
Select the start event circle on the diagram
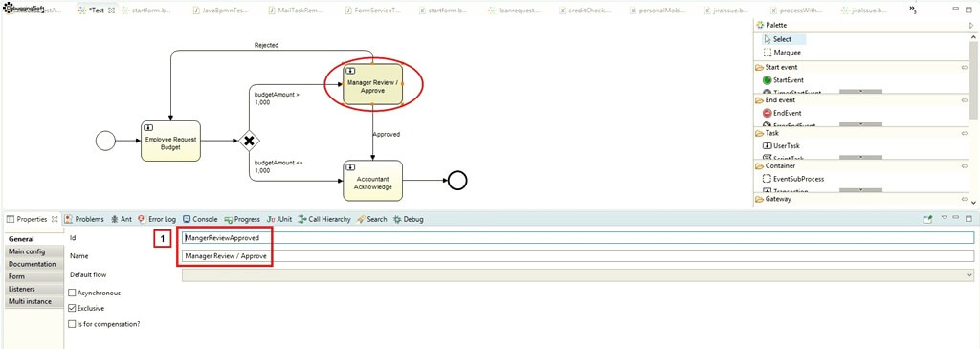pyautogui.click(x=105, y=142)
